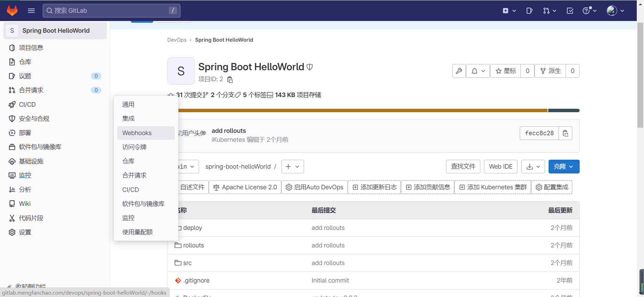Open 基础设施 in the sidebar
This screenshot has width=644, height=297.
point(55,161)
